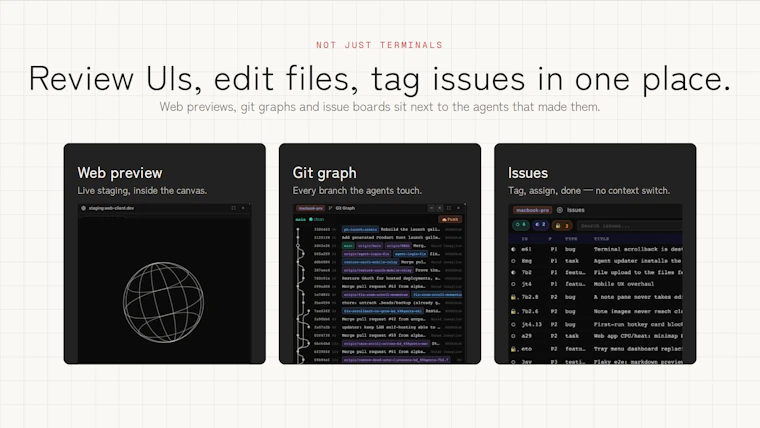
Task: Toggle the blue in-progress filter showing 2
Action: point(540,225)
